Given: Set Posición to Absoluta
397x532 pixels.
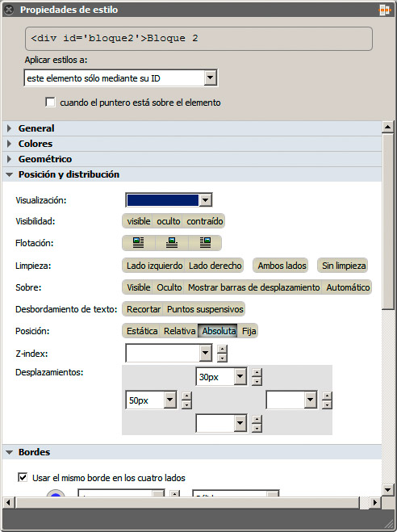Looking at the screenshot, I should tap(219, 331).
